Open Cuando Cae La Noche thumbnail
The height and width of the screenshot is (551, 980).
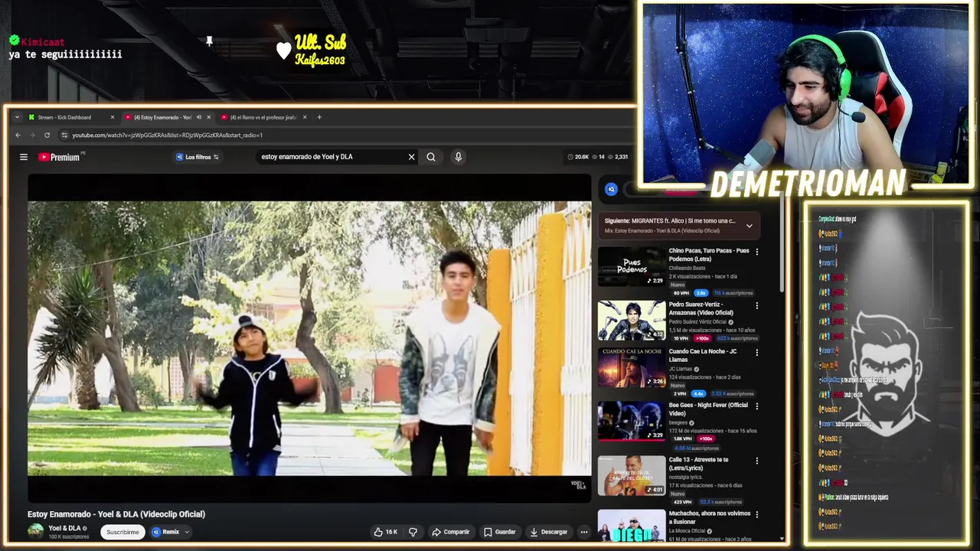(632, 367)
